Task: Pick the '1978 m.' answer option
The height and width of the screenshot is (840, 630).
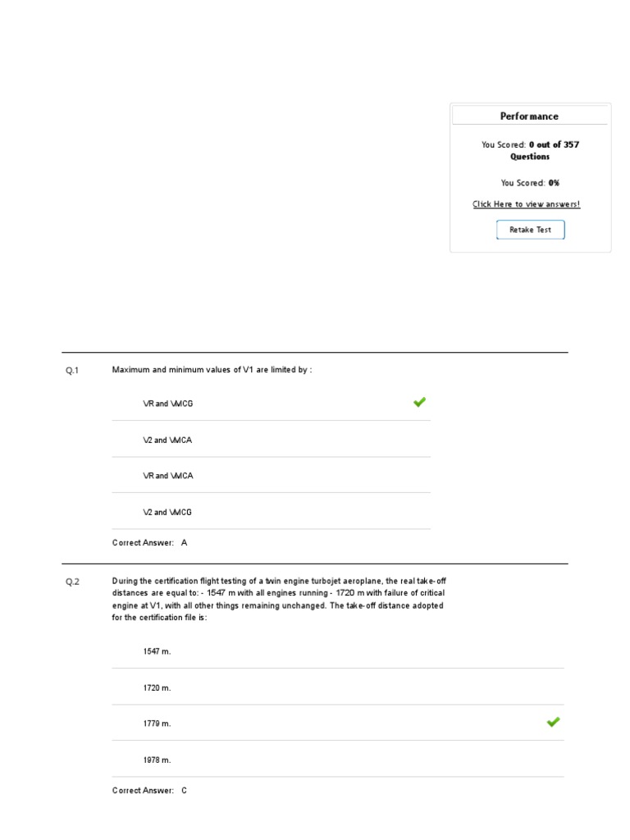Action: click(157, 760)
